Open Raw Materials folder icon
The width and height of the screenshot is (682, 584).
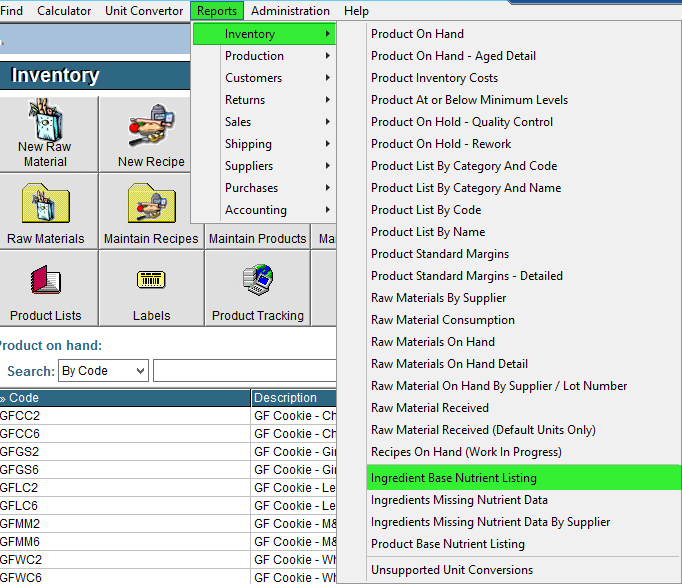coord(46,203)
